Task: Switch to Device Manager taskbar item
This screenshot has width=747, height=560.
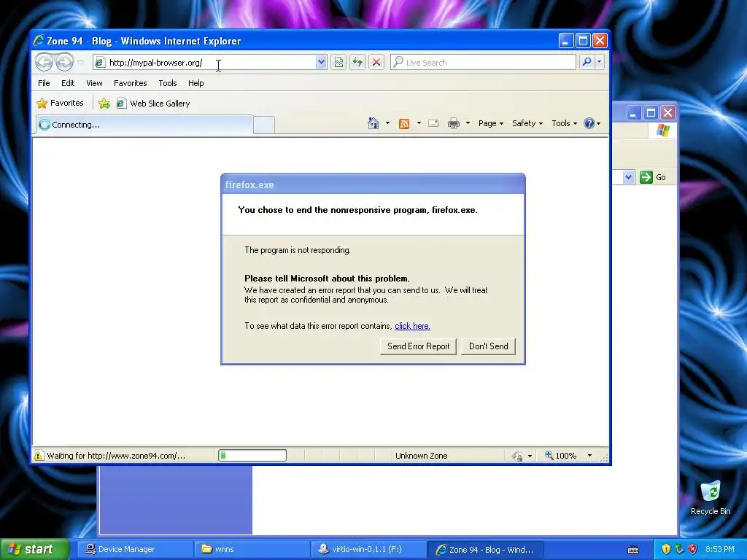Action: coord(135,549)
